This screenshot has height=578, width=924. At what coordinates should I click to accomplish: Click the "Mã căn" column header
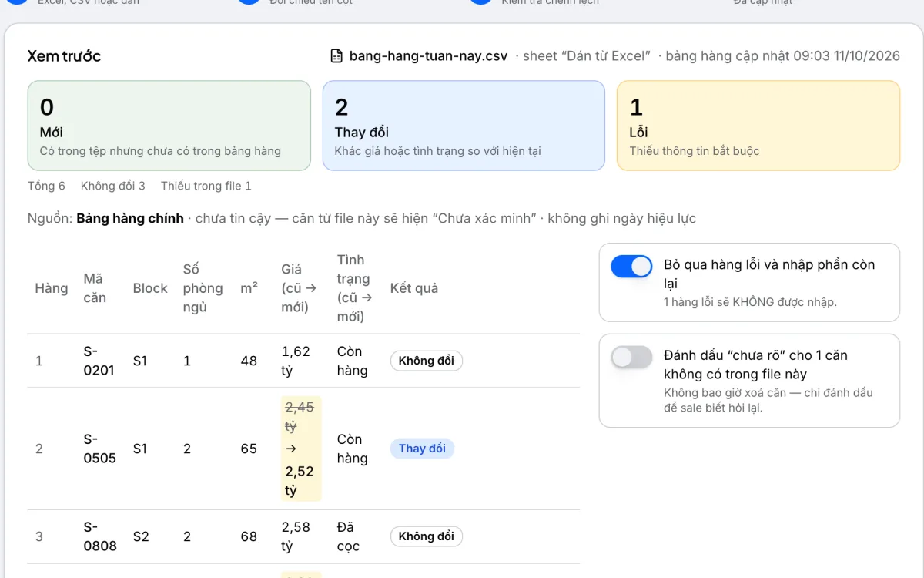[x=95, y=288]
